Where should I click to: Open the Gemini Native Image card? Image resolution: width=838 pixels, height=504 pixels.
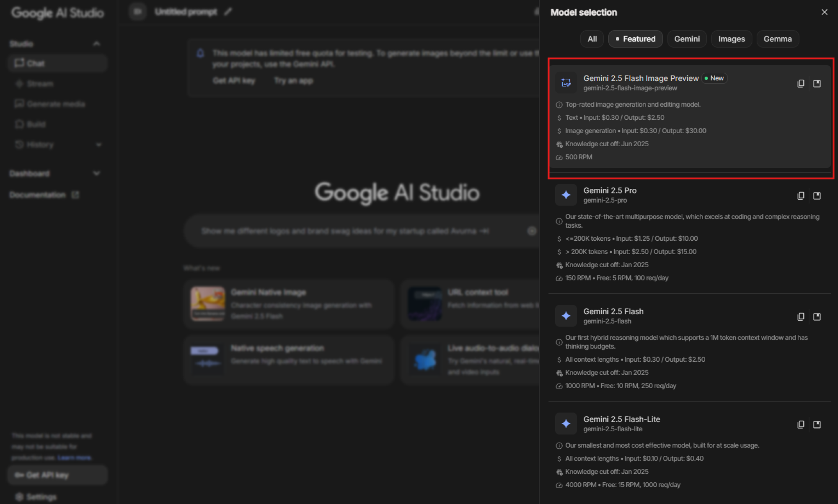289,304
